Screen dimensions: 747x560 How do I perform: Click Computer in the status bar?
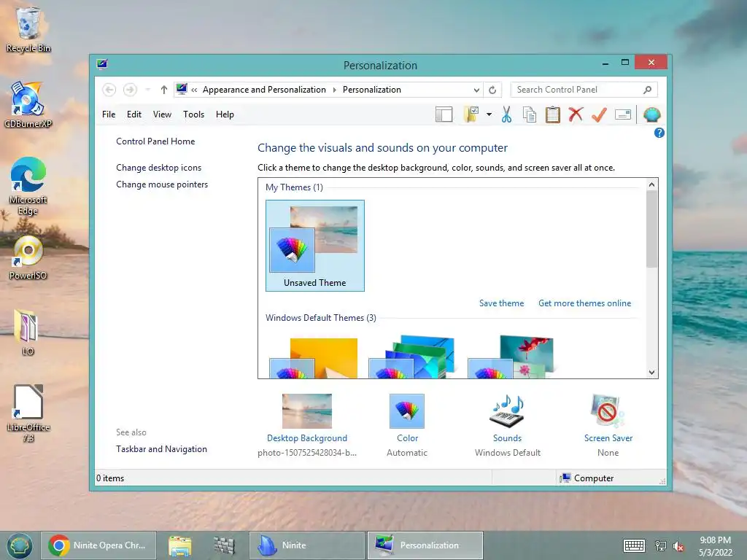click(587, 478)
